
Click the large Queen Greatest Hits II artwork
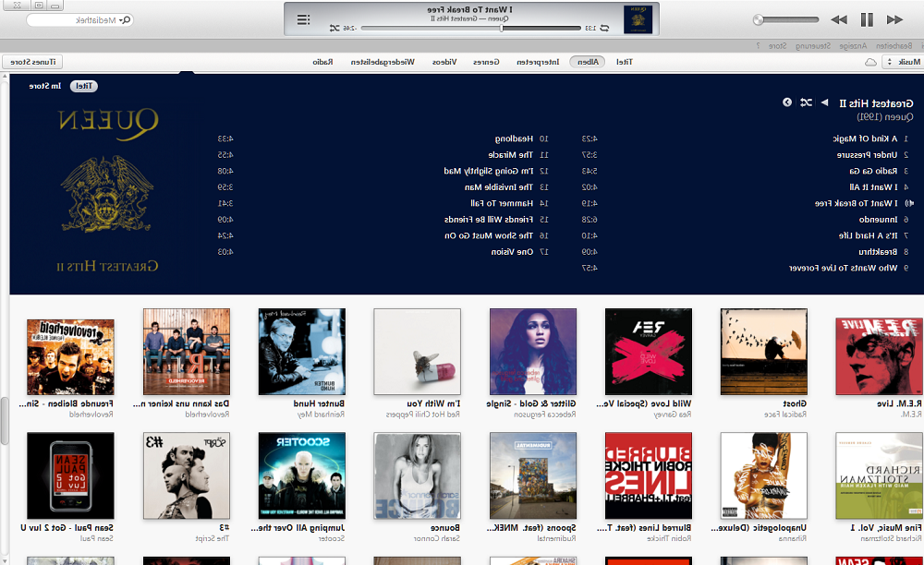tap(106, 190)
